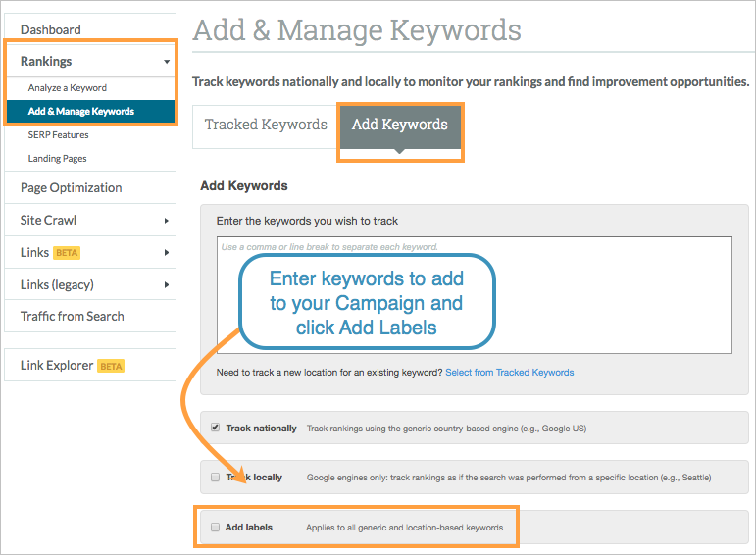Image resolution: width=756 pixels, height=555 pixels.
Task: Enable the Track locally checkbox
Action: pos(215,478)
